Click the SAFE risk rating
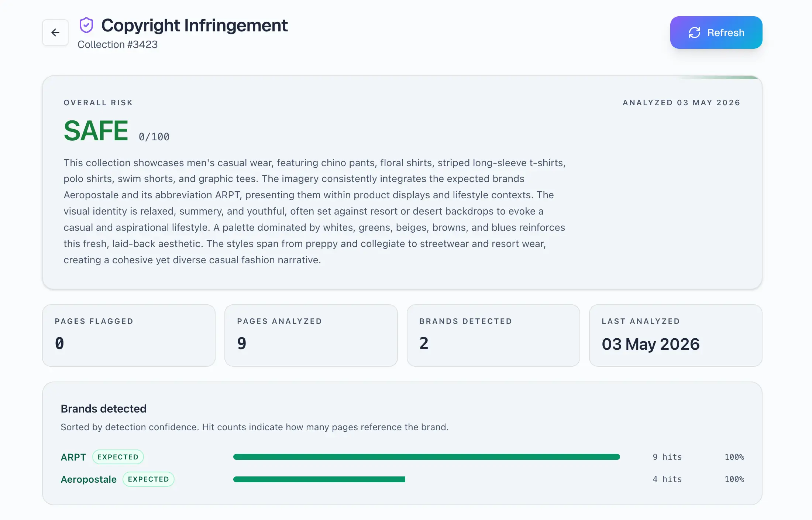812x520 pixels. [96, 131]
